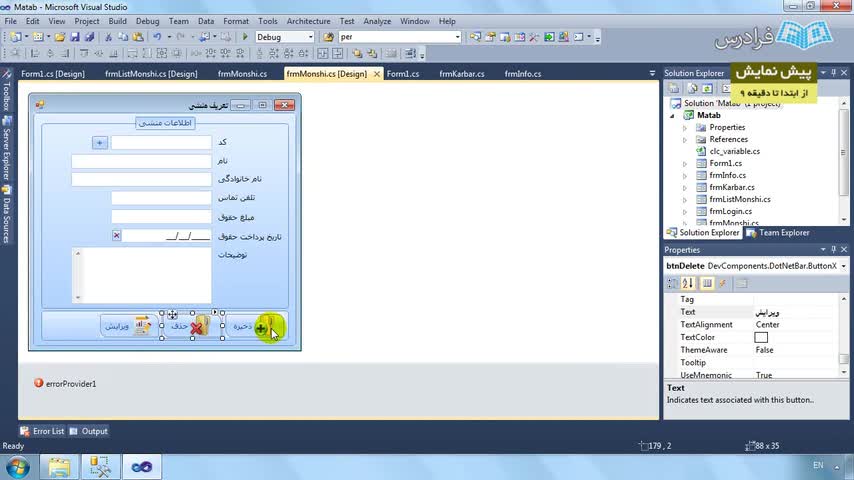Screen dimensions: 854x480
Task: Click the Solution Explorer vertical scrollbar
Action: pyautogui.click(x=844, y=161)
